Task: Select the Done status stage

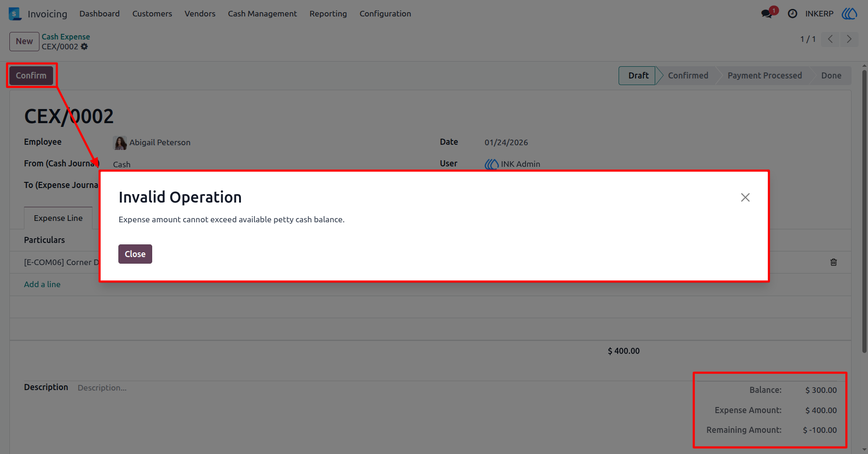Action: pyautogui.click(x=831, y=76)
